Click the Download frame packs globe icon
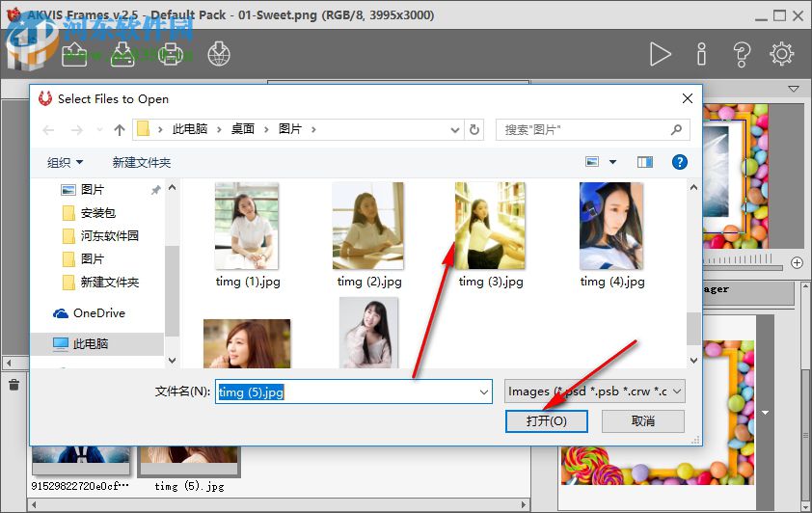Image resolution: width=812 pixels, height=513 pixels. (219, 54)
